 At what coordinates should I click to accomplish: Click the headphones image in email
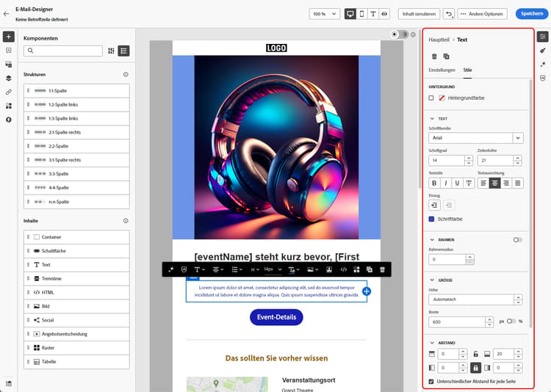pyautogui.click(x=276, y=147)
